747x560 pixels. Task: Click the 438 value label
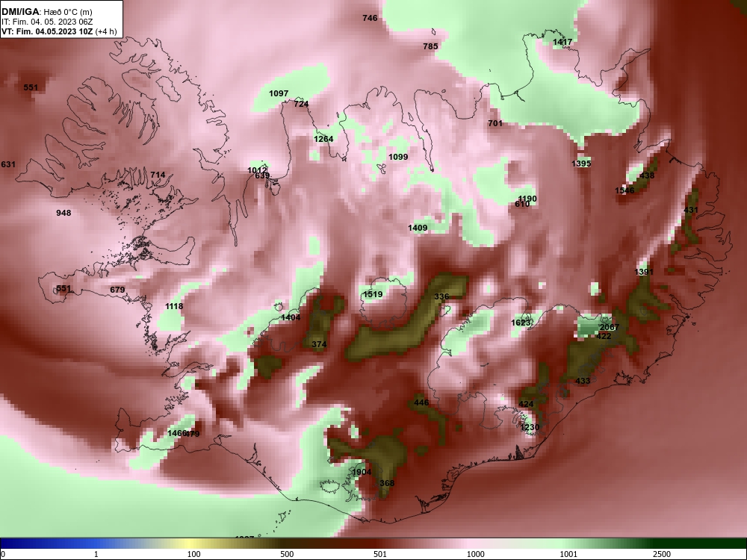pos(647,175)
